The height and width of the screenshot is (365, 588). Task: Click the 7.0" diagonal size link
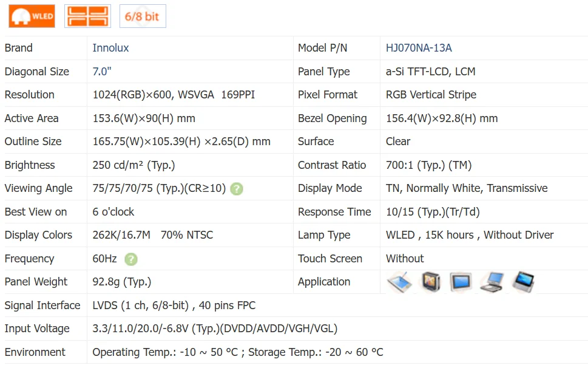pyautogui.click(x=102, y=71)
